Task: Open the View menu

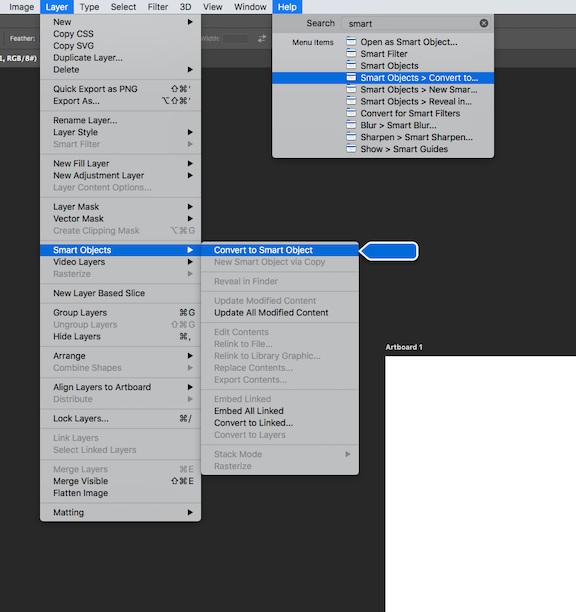Action: point(212,7)
